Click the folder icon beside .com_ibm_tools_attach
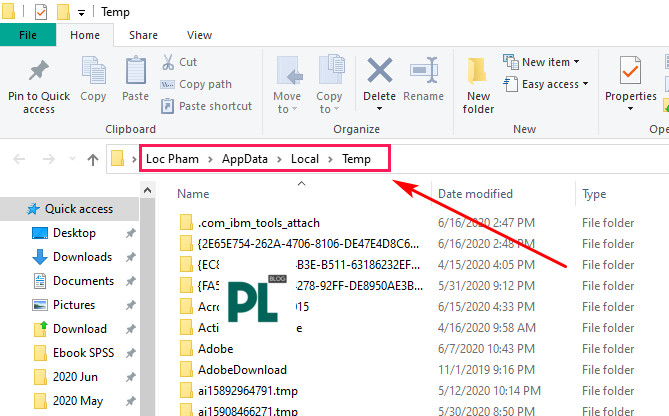This screenshot has height=416, width=669. pos(186,222)
